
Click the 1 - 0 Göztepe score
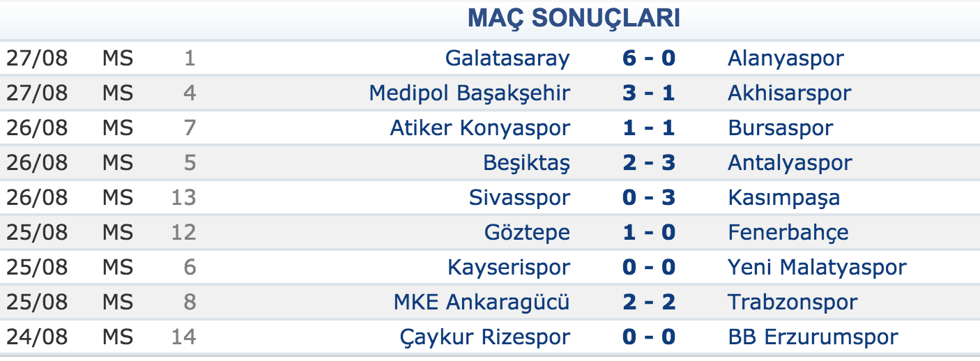(x=649, y=232)
